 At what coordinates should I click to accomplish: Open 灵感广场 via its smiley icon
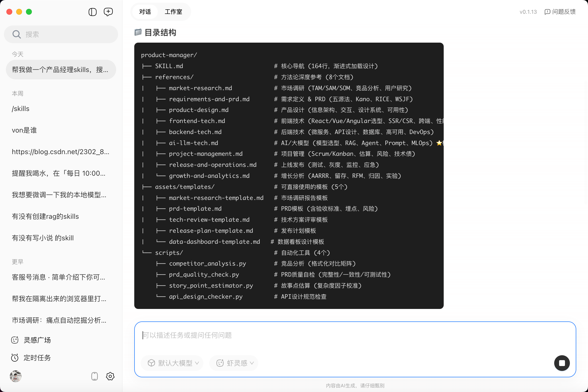tap(15, 340)
